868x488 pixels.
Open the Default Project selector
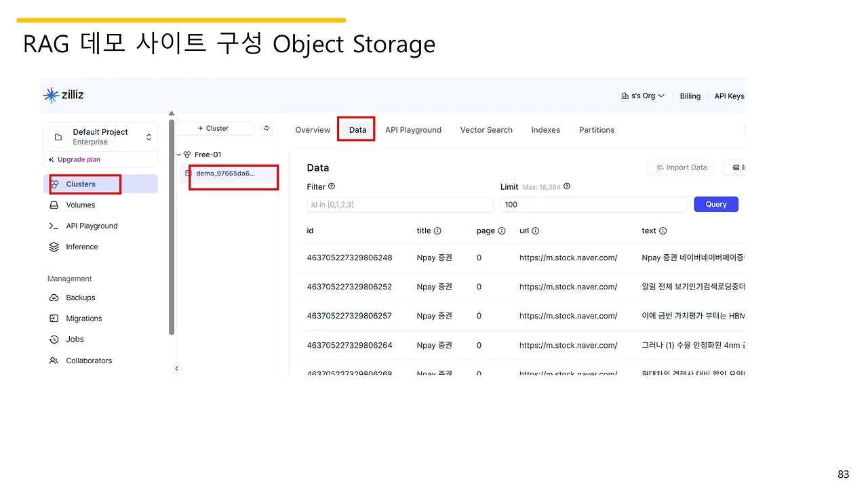[100, 137]
